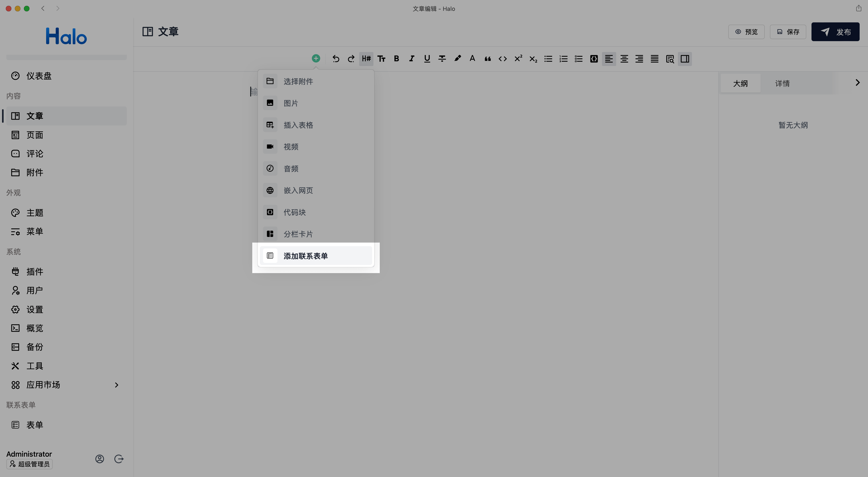This screenshot has width=868, height=477.
Task: Open the heading H# selector
Action: [366, 59]
